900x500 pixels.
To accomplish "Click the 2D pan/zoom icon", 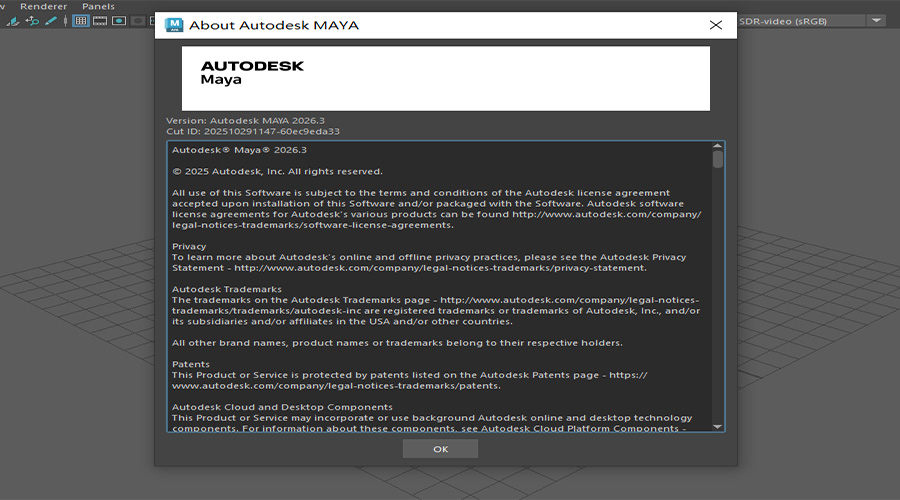I will (32, 20).
